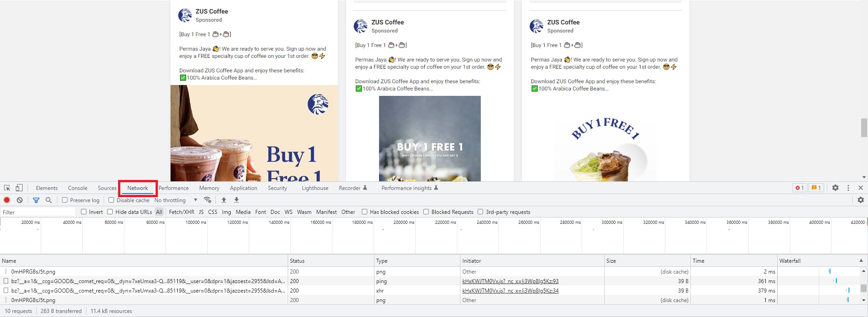Screen dimensions: 868x317
Task: Switch to the Elements tab
Action: (47, 188)
